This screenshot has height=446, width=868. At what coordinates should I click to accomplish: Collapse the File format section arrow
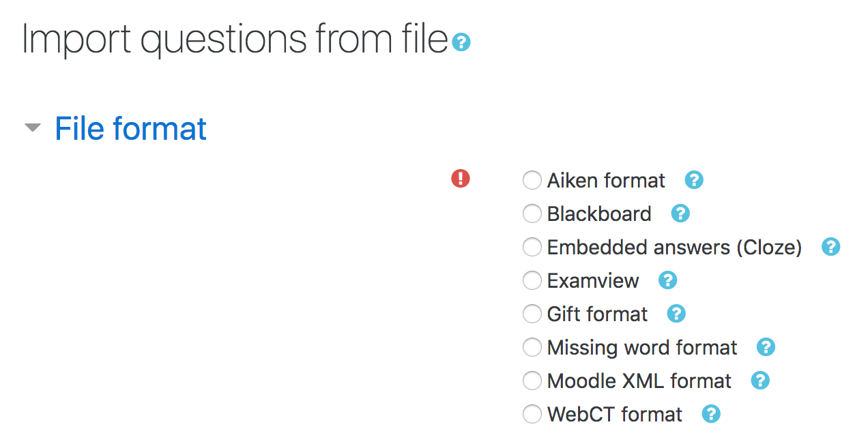tap(32, 128)
